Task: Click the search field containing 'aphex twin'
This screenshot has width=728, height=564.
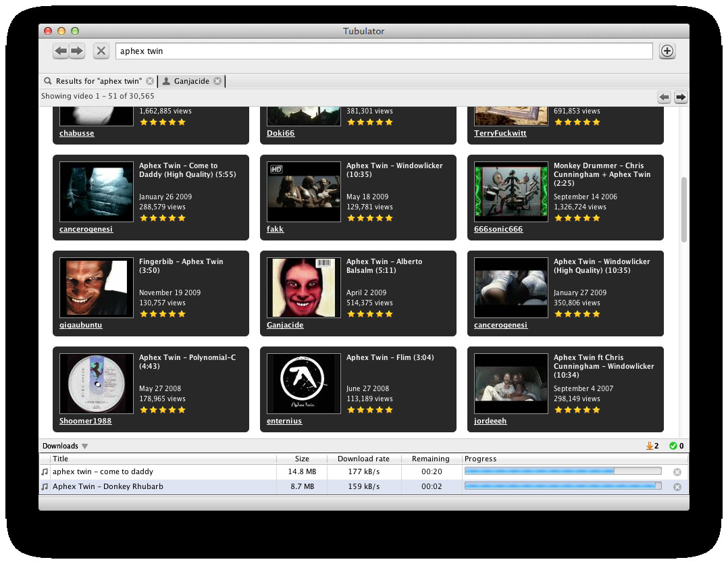Action: (384, 51)
